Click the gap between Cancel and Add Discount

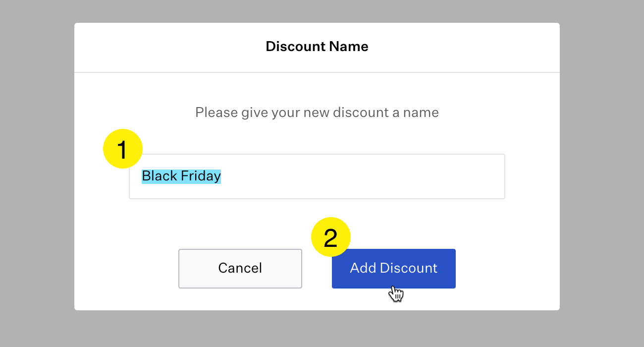317,273
